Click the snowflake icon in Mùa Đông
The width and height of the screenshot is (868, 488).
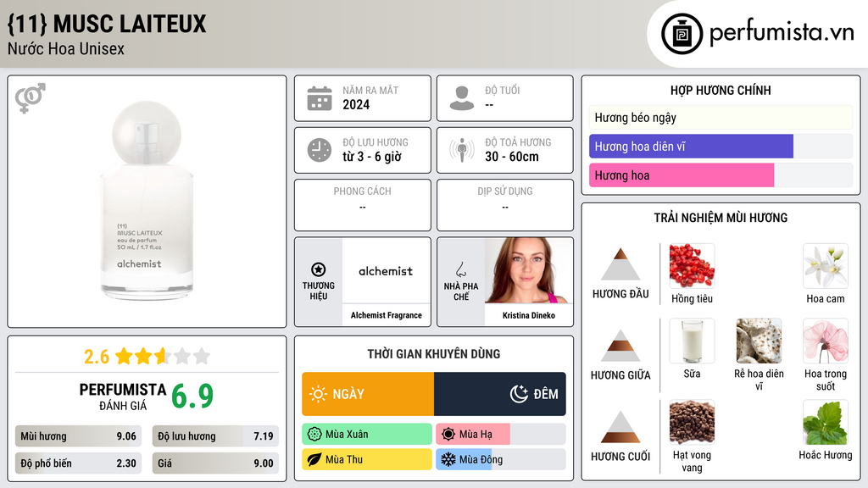pos(448,459)
